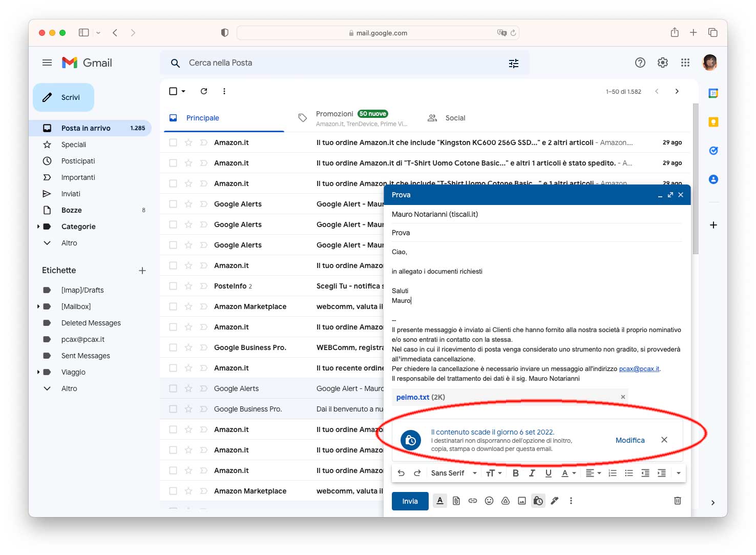Image resolution: width=756 pixels, height=555 pixels.
Task: Apply italic formatting
Action: click(532, 473)
